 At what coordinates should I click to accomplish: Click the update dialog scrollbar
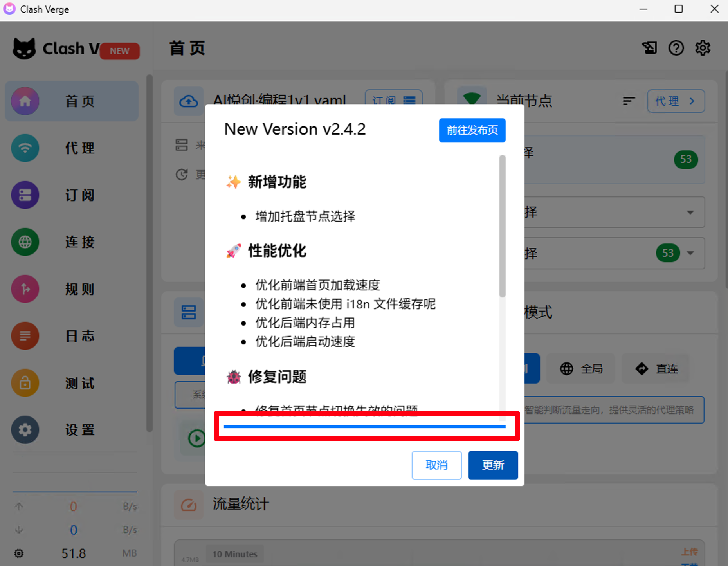pyautogui.click(x=503, y=226)
